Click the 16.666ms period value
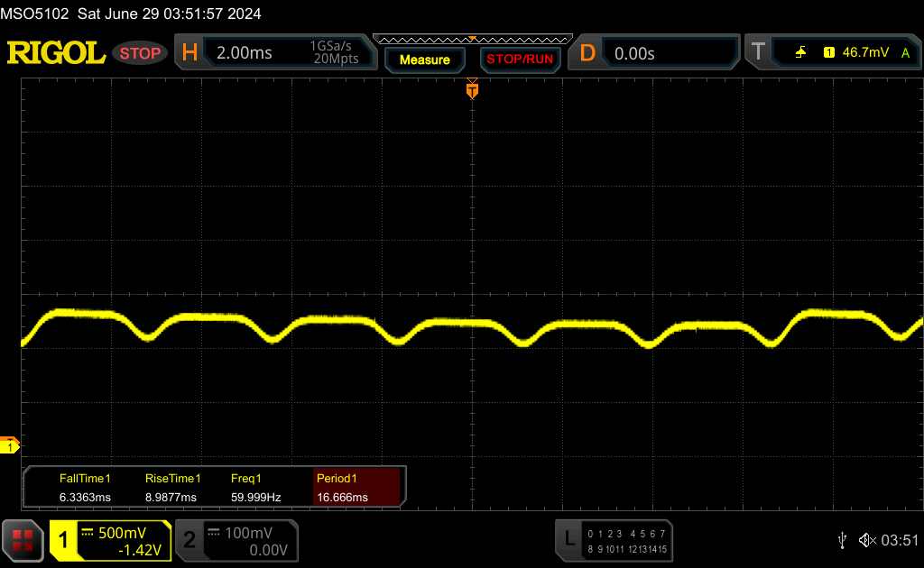Screen dimensions: 924x568 342,498
